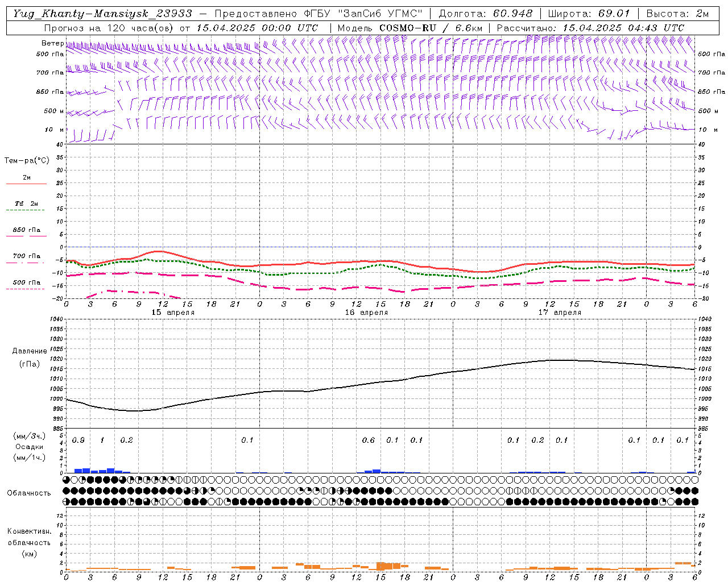
Task: Select the '0.9' precipitation value
Action: point(78,440)
